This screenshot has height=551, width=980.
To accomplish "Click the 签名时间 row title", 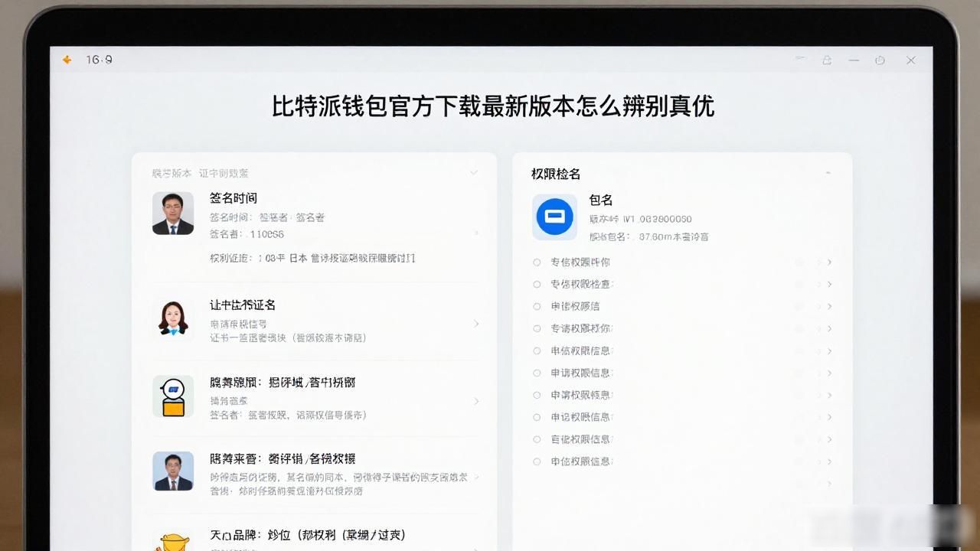I will pyautogui.click(x=234, y=198).
